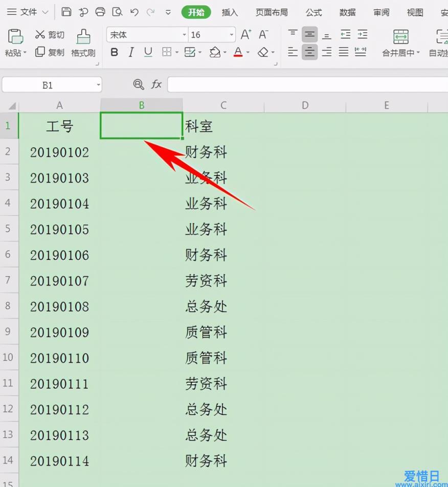The image size is (448, 487).
Task: Open the 公式 (Formulas) tab
Action: [x=313, y=12]
